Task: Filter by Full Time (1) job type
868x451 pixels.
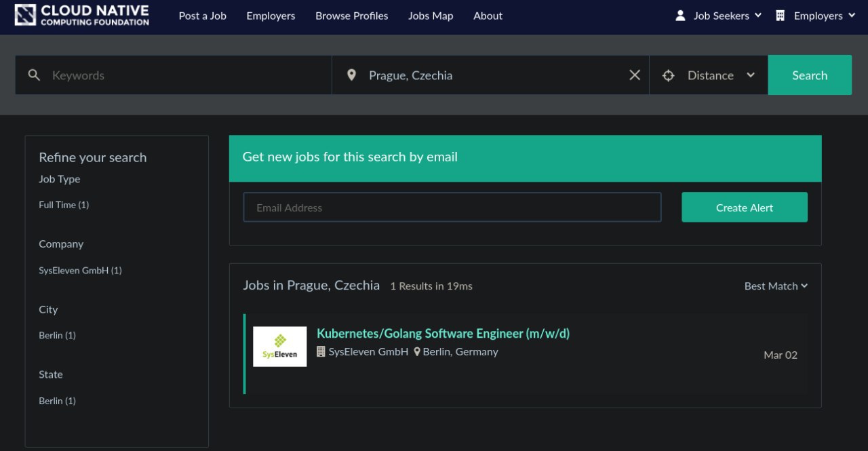Action: click(64, 205)
